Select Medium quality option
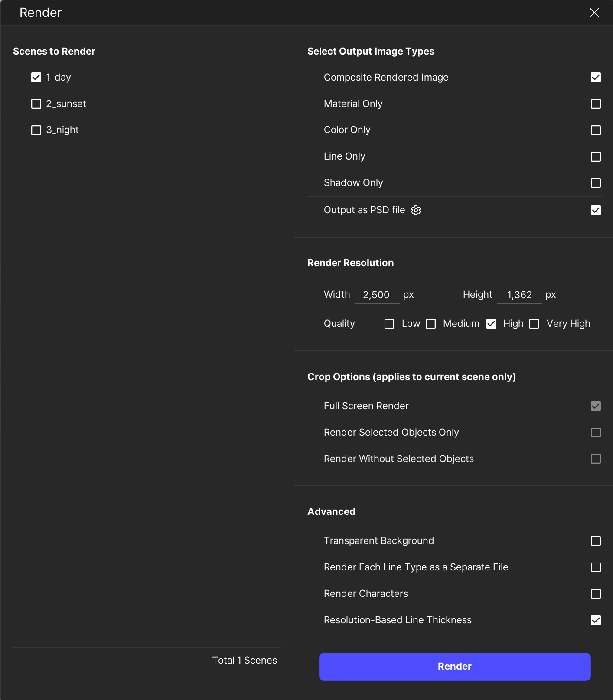613x700 pixels. tap(430, 324)
